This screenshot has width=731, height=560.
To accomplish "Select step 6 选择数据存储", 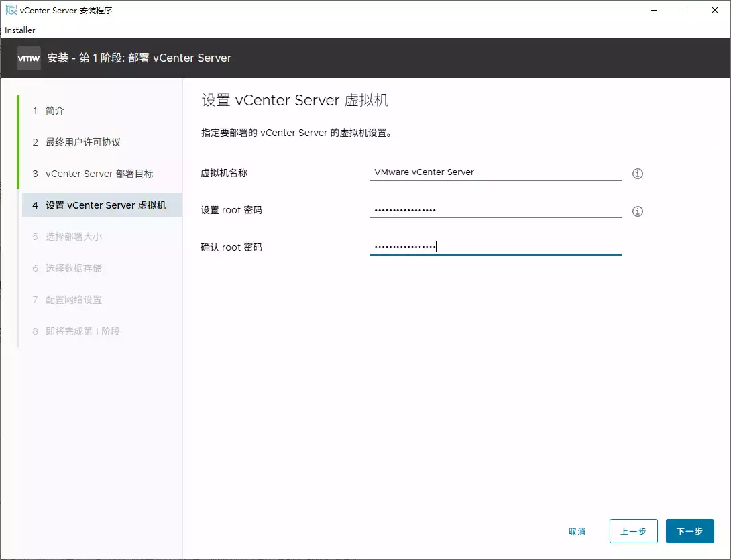I will coord(68,268).
